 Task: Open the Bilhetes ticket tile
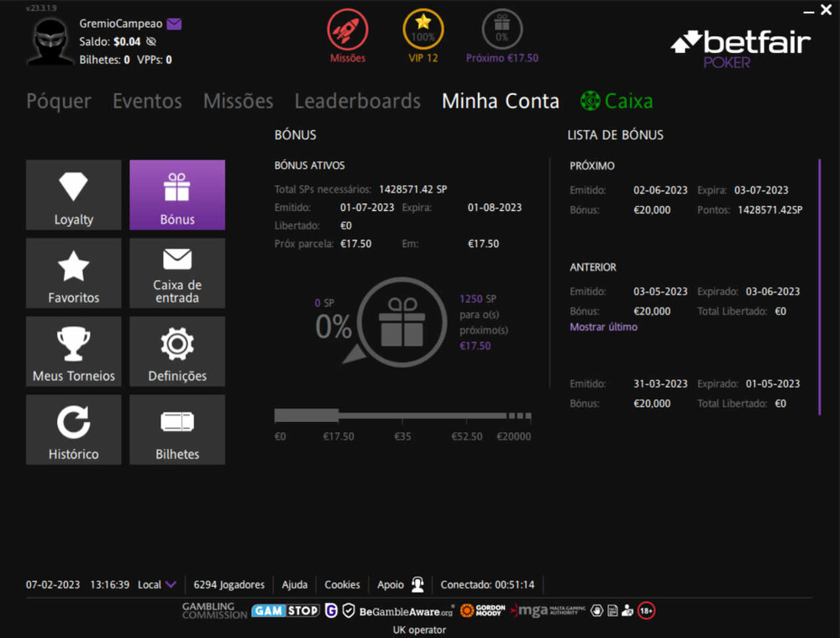click(177, 429)
